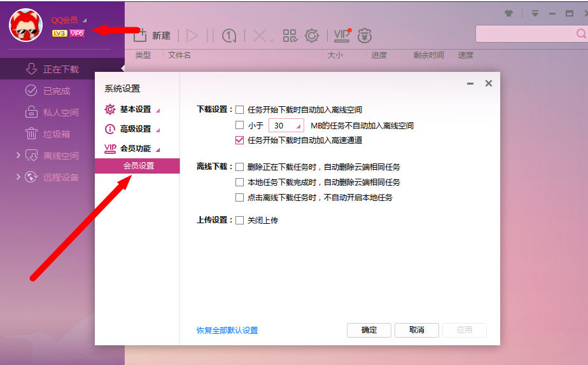The width and height of the screenshot is (588, 365).
Task: Expand the 离线空间 sidebar item
Action: pos(18,155)
